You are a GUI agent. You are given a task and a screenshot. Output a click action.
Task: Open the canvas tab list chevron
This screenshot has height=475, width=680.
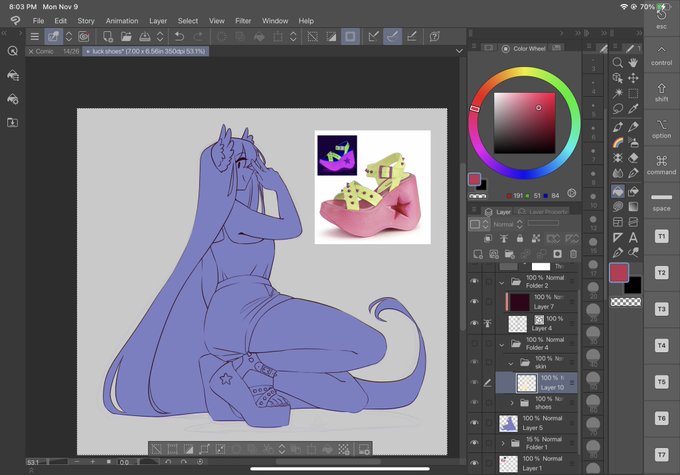[x=459, y=51]
